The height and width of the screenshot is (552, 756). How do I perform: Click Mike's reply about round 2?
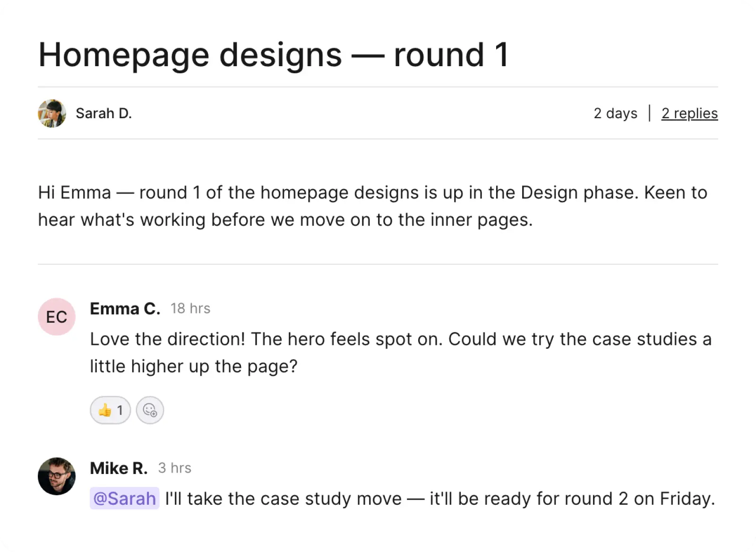(x=402, y=499)
